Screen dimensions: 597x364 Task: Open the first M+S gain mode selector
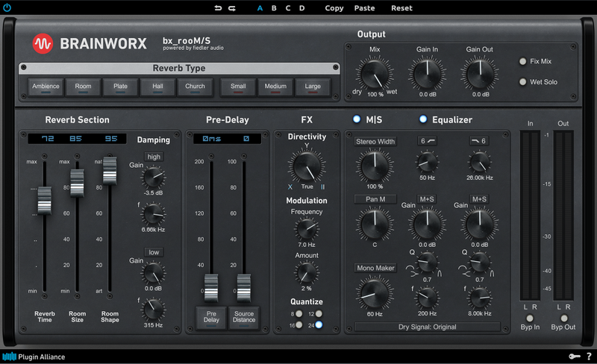[427, 199]
